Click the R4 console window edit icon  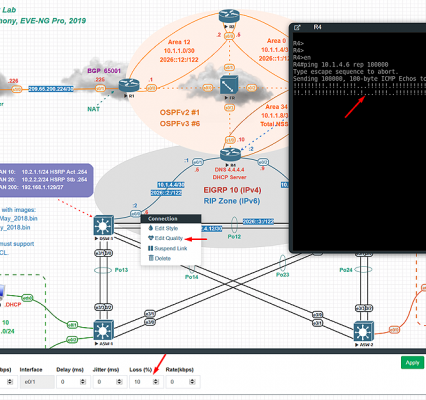(297, 28)
